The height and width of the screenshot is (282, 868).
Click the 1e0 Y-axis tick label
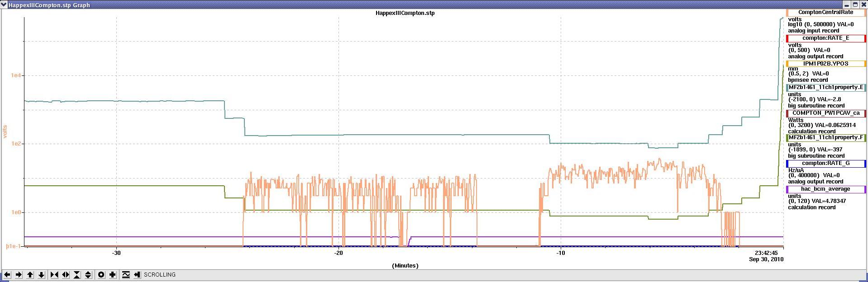tap(16, 212)
